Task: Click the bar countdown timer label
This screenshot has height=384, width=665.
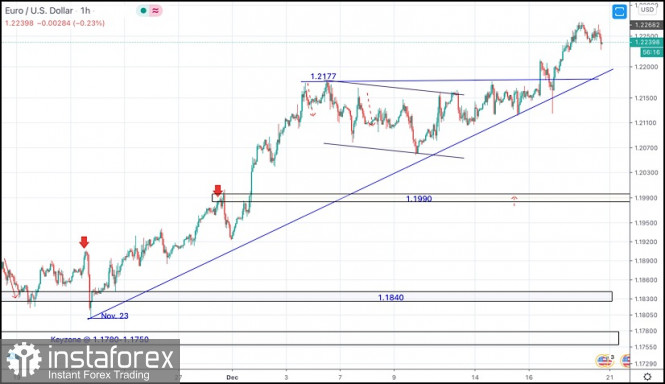Action: pos(651,52)
